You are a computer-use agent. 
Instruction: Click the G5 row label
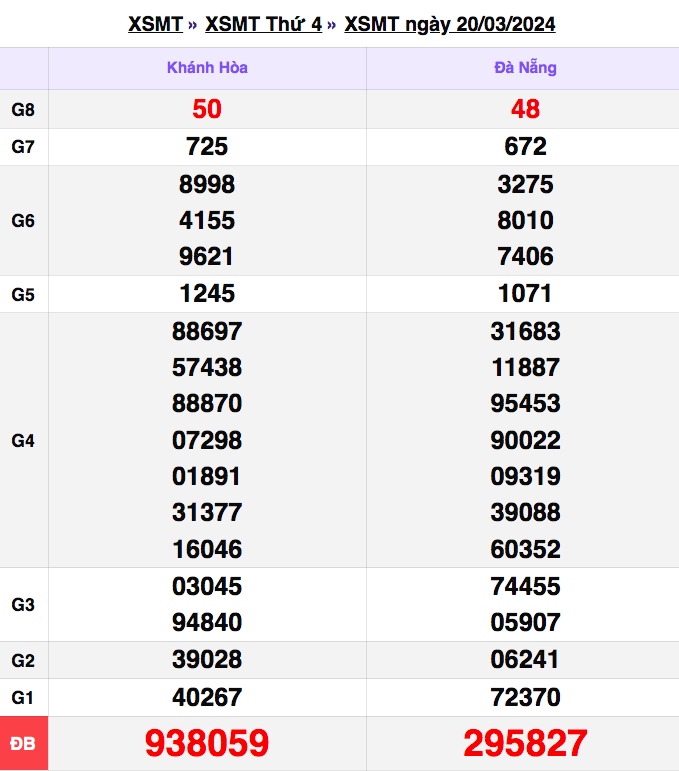tap(23, 294)
